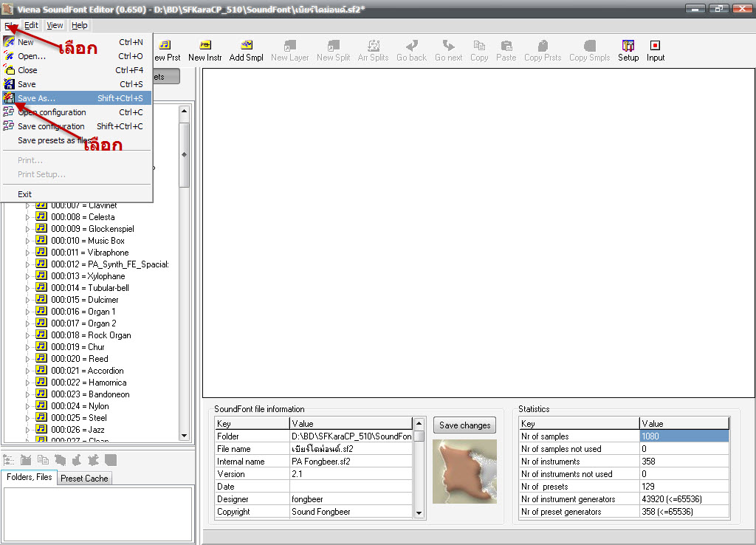Viewport: 756px width, 545px height.
Task: Click the Copy Prsts toolbar icon
Action: pyautogui.click(x=543, y=45)
